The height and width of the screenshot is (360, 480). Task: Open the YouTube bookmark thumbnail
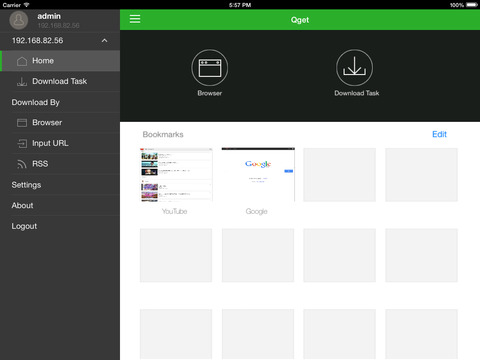point(176,175)
